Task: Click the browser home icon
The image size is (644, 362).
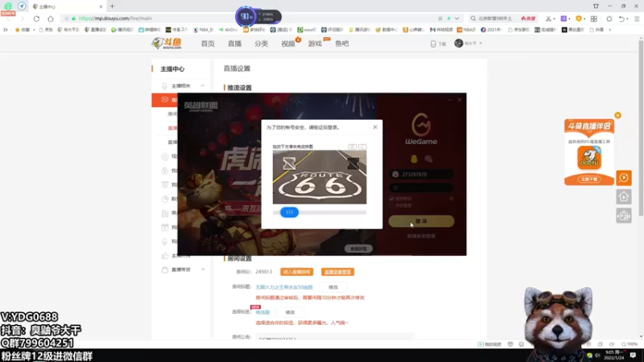Action: point(51,19)
